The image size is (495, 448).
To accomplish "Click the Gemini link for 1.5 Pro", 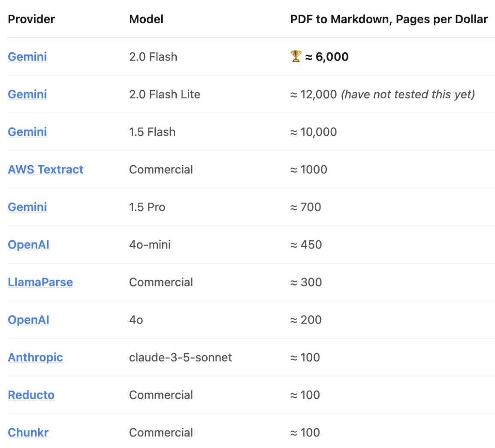I will point(27,207).
